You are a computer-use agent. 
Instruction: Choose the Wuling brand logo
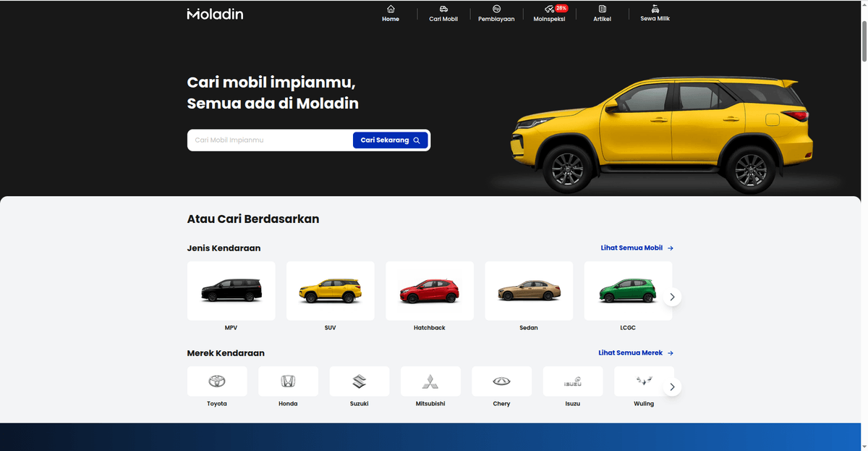[644, 382]
